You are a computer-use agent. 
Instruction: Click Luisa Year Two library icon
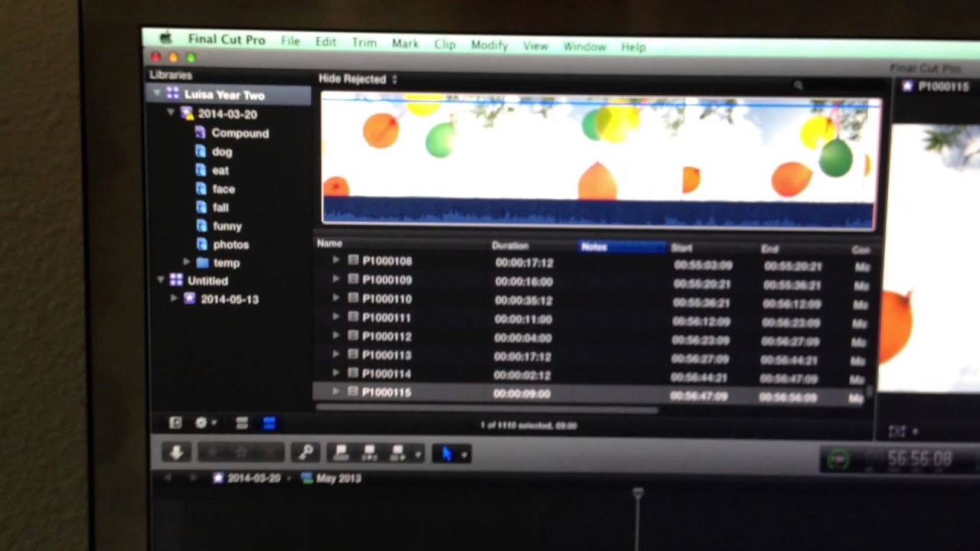point(173,94)
